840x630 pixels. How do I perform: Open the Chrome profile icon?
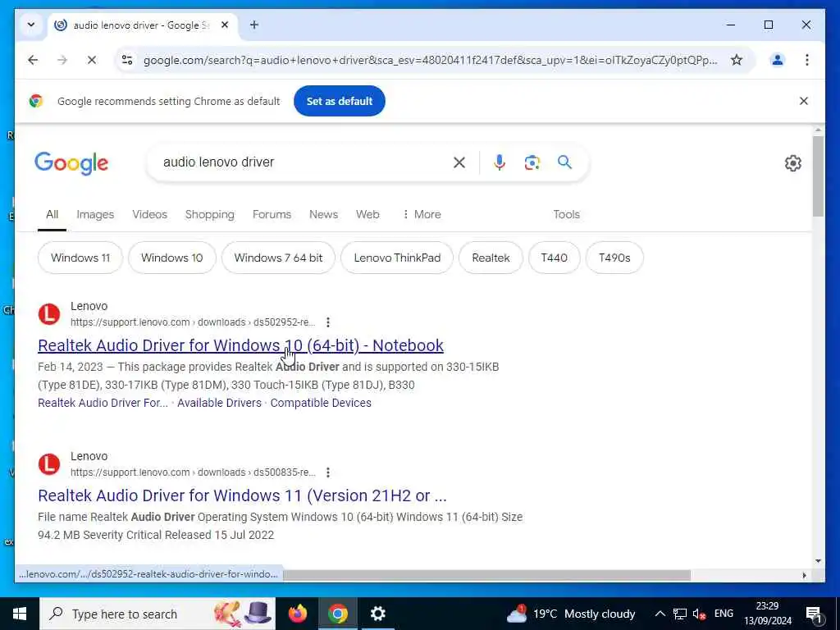778,60
